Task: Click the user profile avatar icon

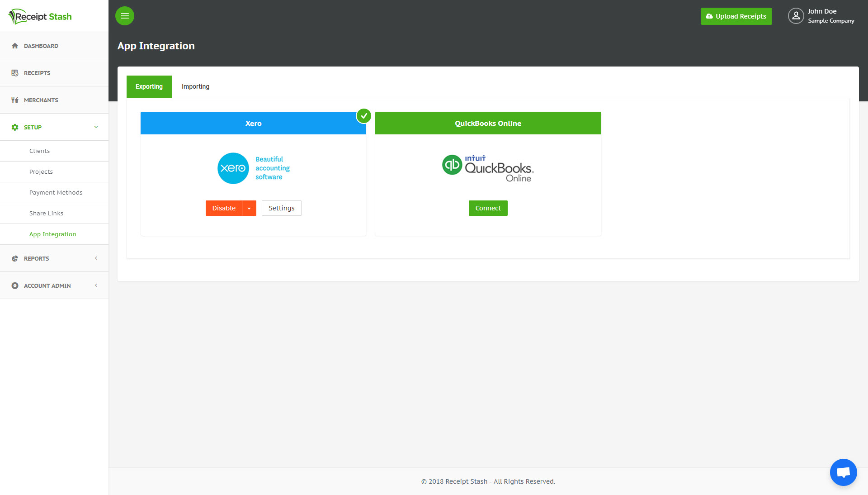Action: coord(796,16)
